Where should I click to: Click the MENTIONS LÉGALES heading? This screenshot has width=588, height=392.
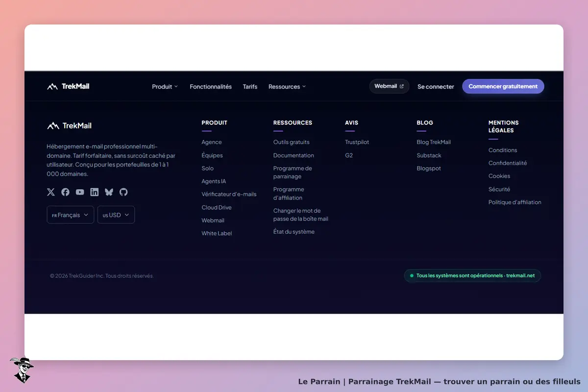tap(504, 126)
